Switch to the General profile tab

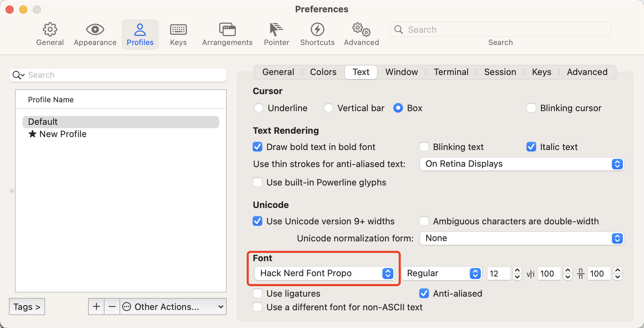coord(278,72)
